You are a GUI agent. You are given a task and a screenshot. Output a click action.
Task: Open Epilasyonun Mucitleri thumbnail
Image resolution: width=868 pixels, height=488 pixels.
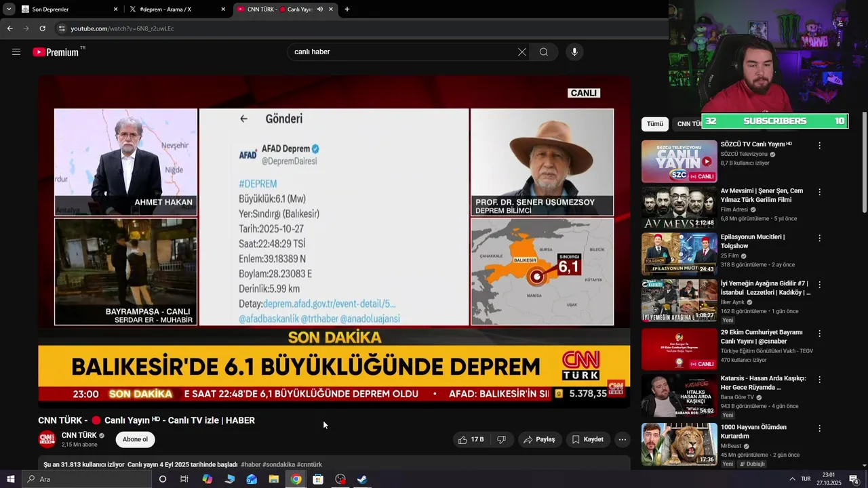(x=679, y=254)
